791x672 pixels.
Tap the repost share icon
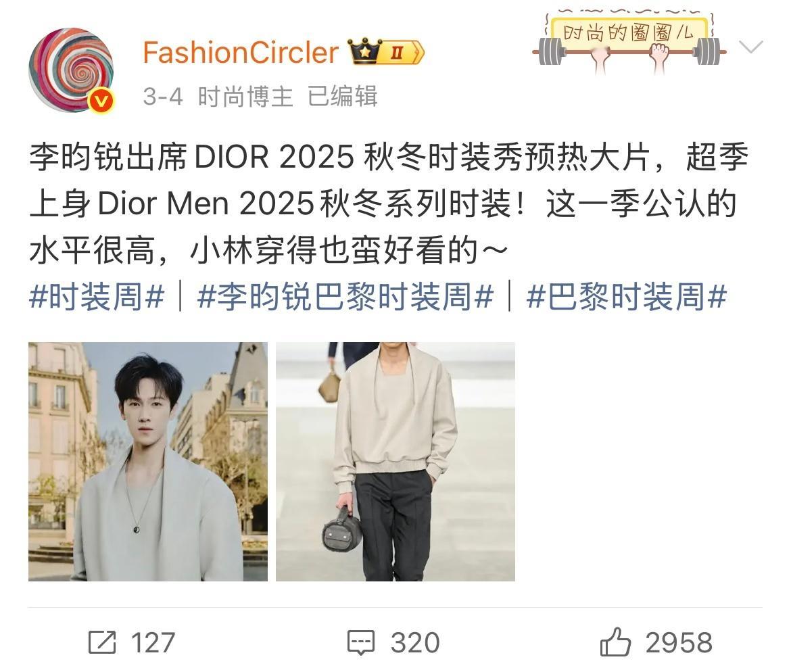click(x=102, y=642)
